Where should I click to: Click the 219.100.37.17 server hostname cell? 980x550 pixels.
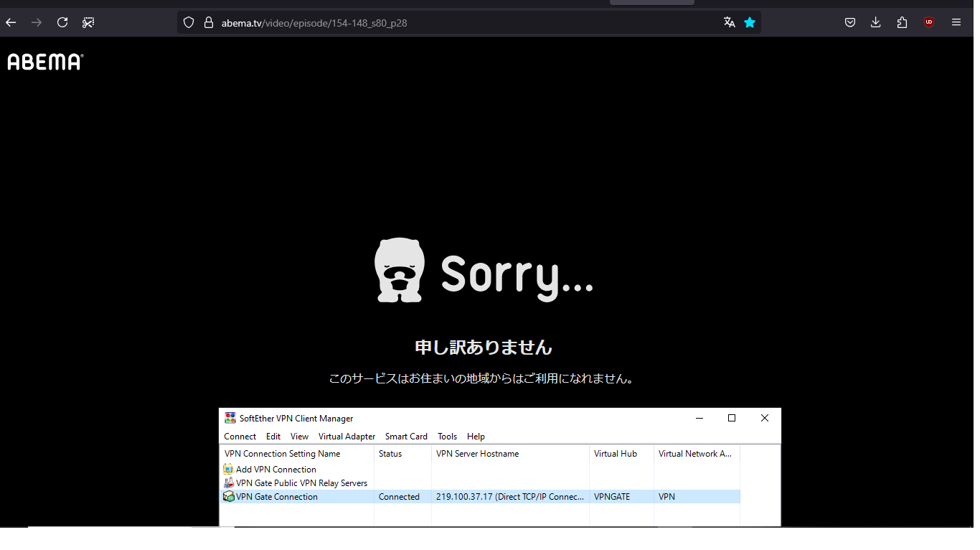[x=510, y=497]
